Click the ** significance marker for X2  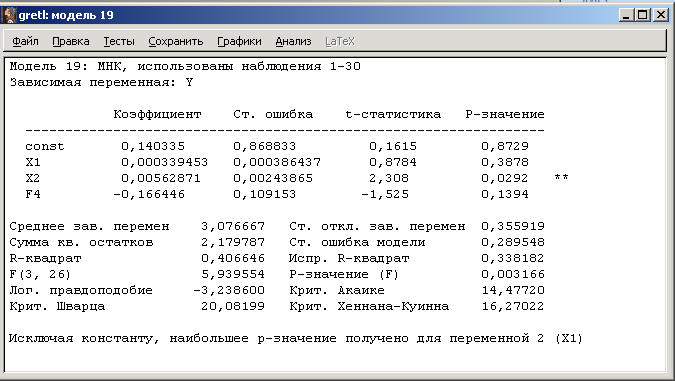(x=561, y=177)
